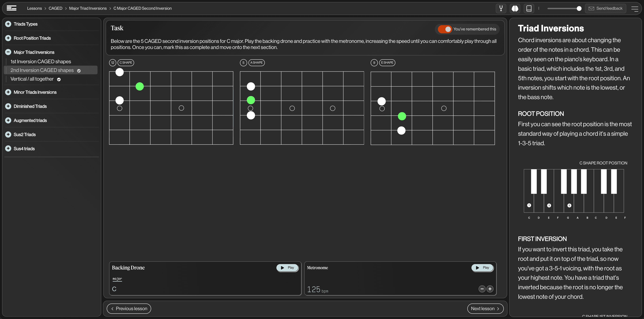The height and width of the screenshot is (319, 644).
Task: Toggle the "You've remembered this" switch
Action: (x=445, y=29)
